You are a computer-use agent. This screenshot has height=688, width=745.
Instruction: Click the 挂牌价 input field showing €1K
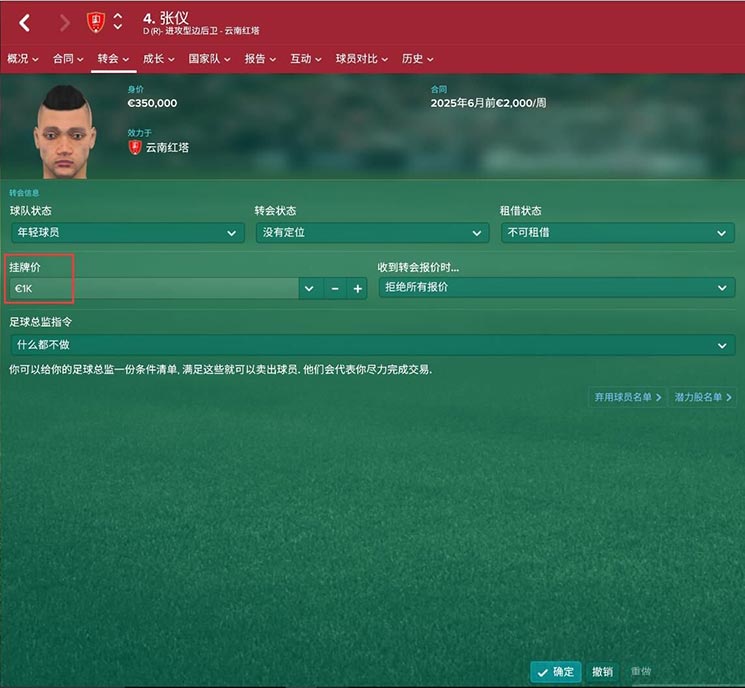(x=154, y=288)
